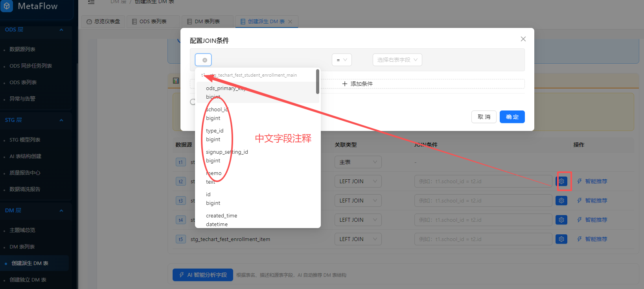Expand the LEFT JOIN dropdown in row t3
Image resolution: width=644 pixels, height=289 pixels.
pos(358,201)
